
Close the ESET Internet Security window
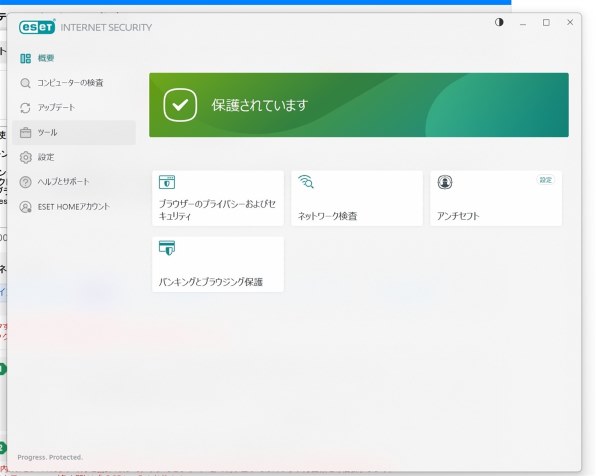click(570, 22)
